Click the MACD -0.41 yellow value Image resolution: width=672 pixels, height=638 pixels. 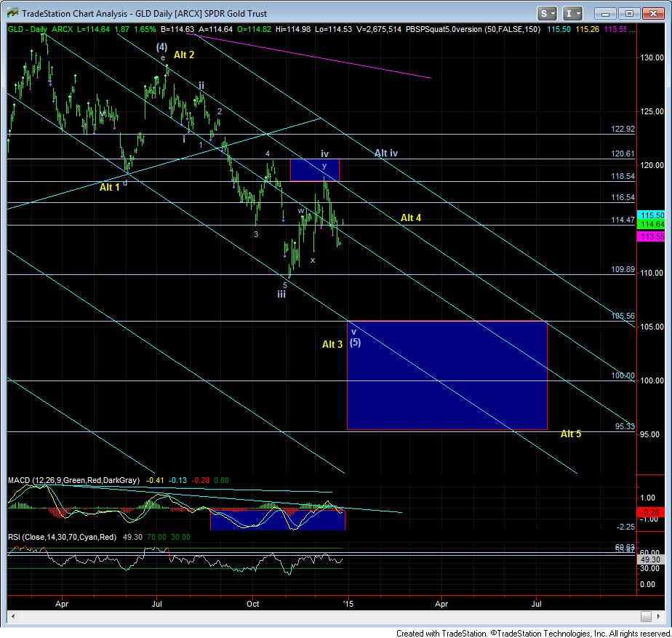tap(155, 480)
